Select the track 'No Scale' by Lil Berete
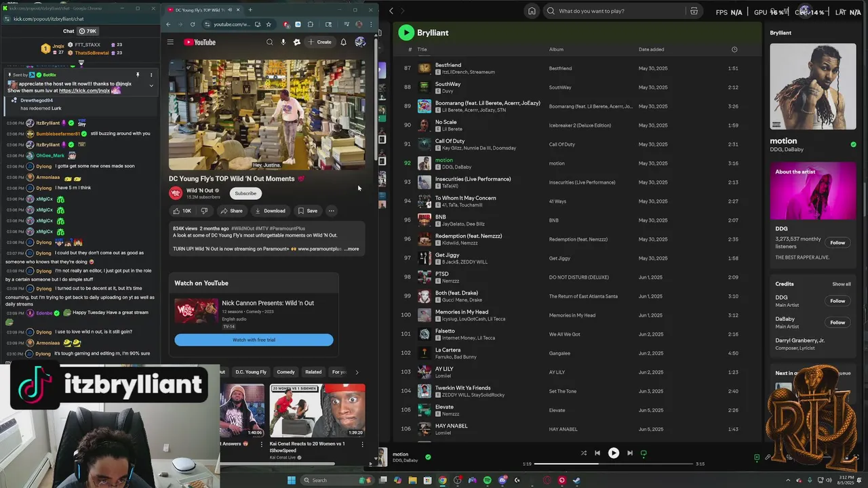Image resolution: width=868 pixels, height=488 pixels. pyautogui.click(x=577, y=125)
